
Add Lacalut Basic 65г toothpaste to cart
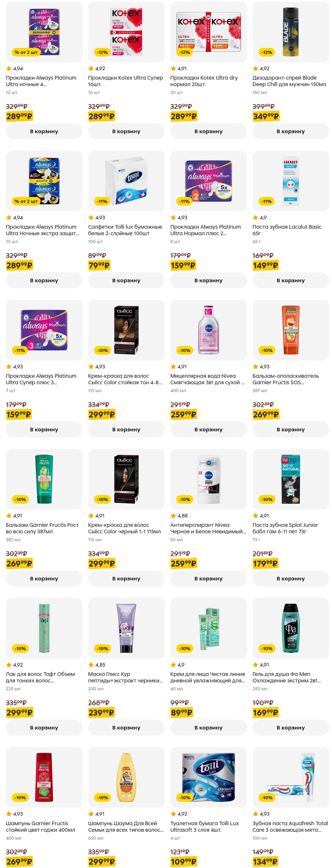(290, 280)
